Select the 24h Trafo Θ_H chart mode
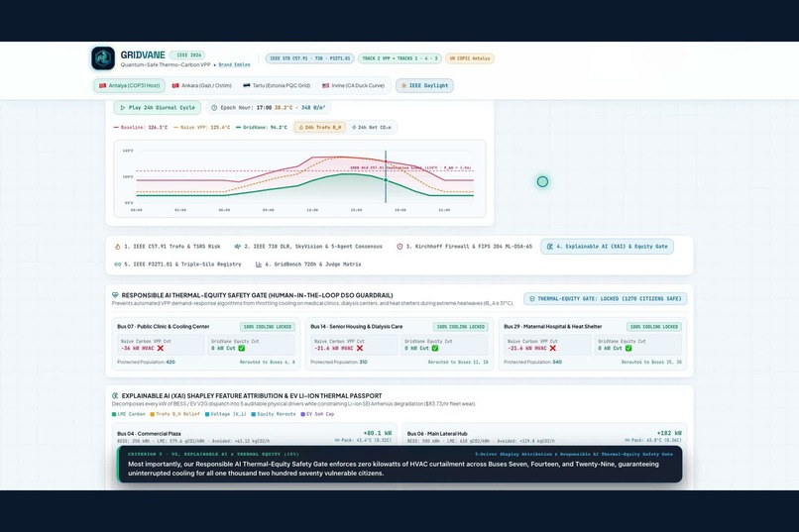Screen dimensions: 799x532 point(319,127)
